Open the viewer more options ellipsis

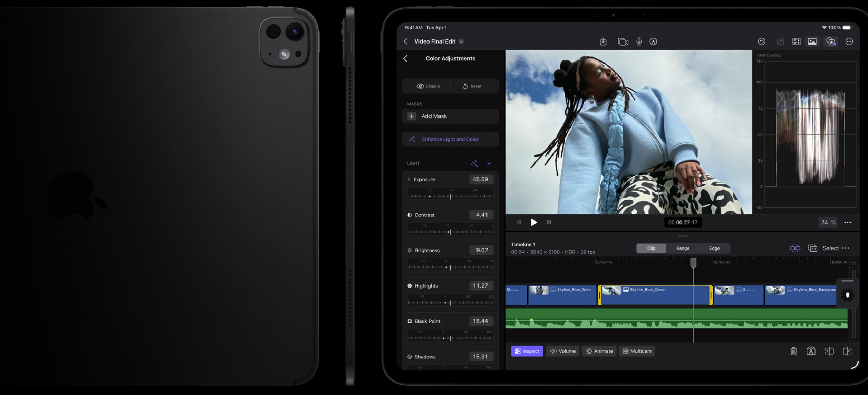point(847,222)
